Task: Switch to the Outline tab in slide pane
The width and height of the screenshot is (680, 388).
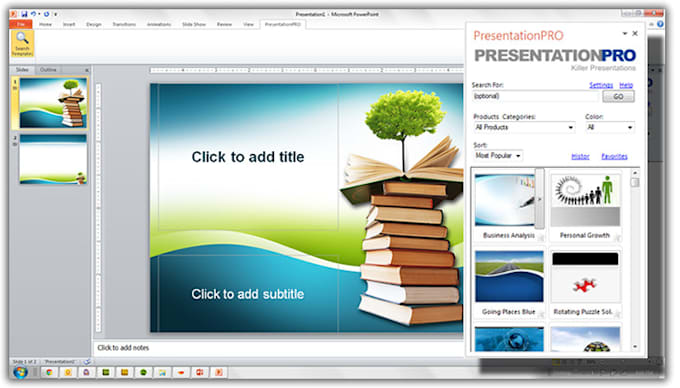Action: (x=48, y=70)
